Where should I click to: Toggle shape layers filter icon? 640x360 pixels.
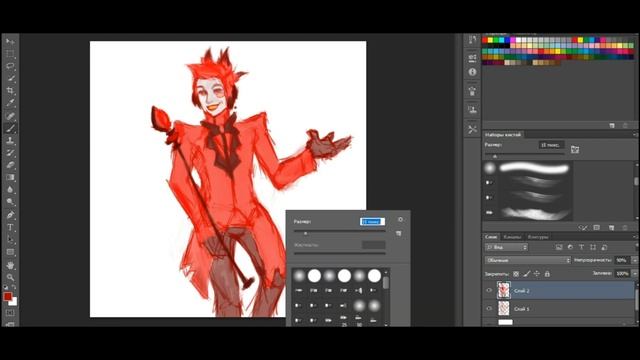[x=593, y=247]
